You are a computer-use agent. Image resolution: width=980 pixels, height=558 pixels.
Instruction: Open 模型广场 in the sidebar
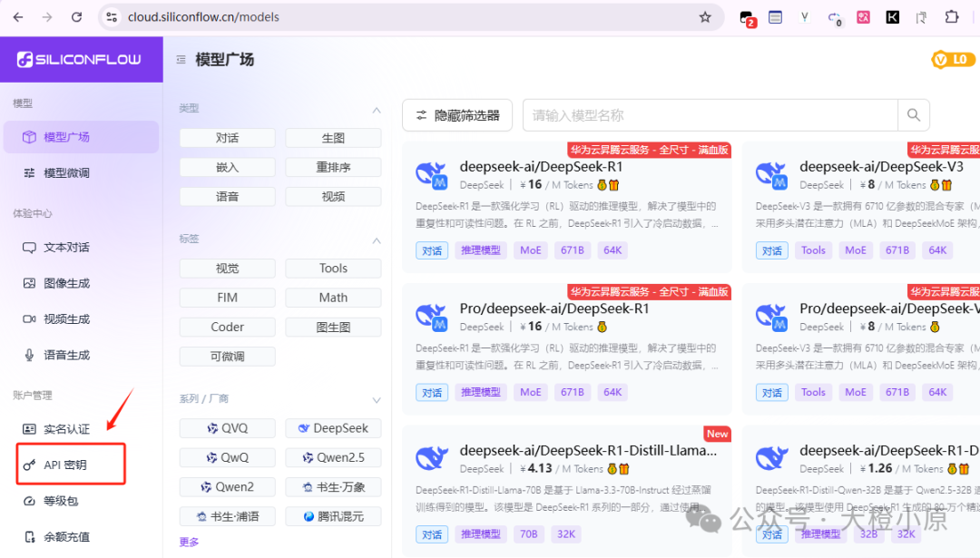(82, 137)
